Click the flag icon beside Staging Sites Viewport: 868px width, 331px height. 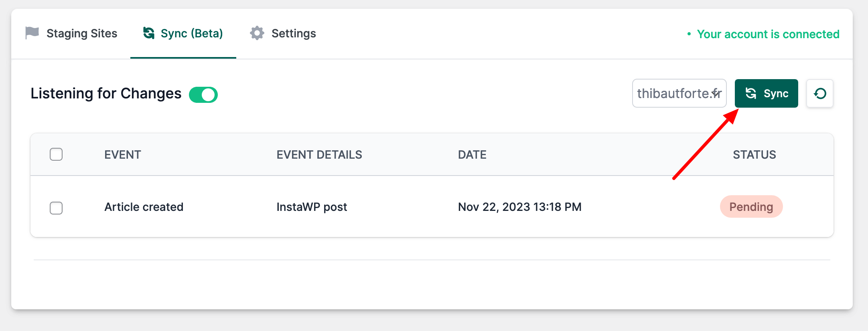coord(32,33)
